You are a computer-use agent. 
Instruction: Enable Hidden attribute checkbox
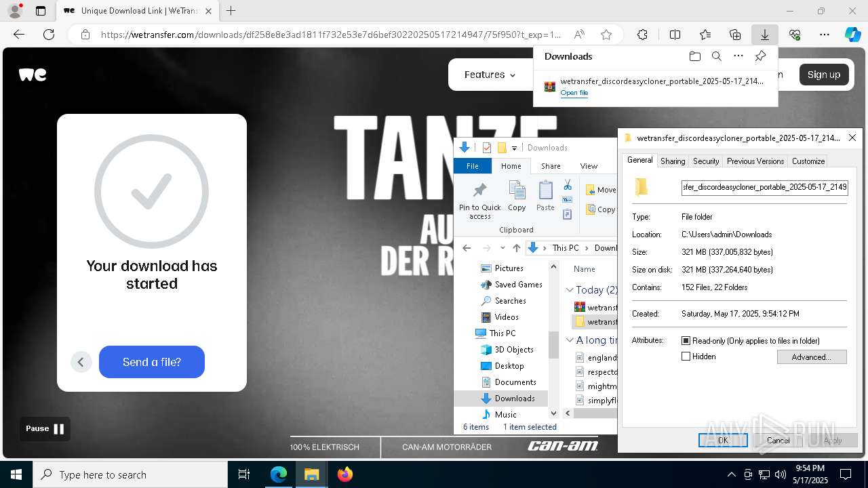(686, 357)
